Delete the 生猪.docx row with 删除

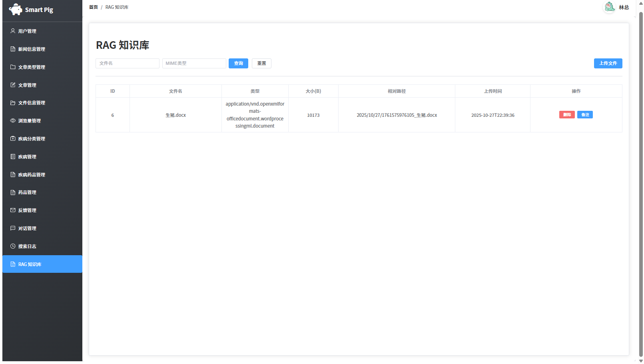point(567,115)
